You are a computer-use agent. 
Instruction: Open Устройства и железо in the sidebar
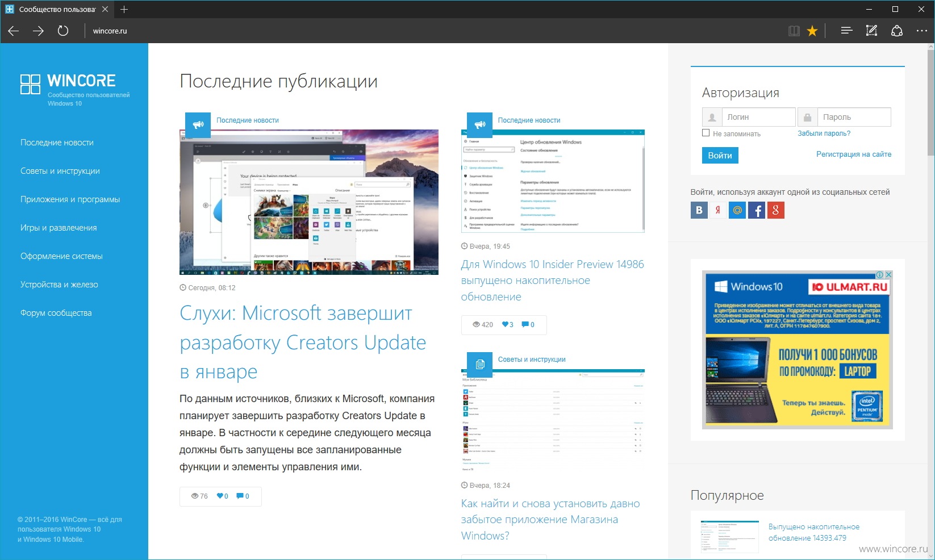pos(59,285)
